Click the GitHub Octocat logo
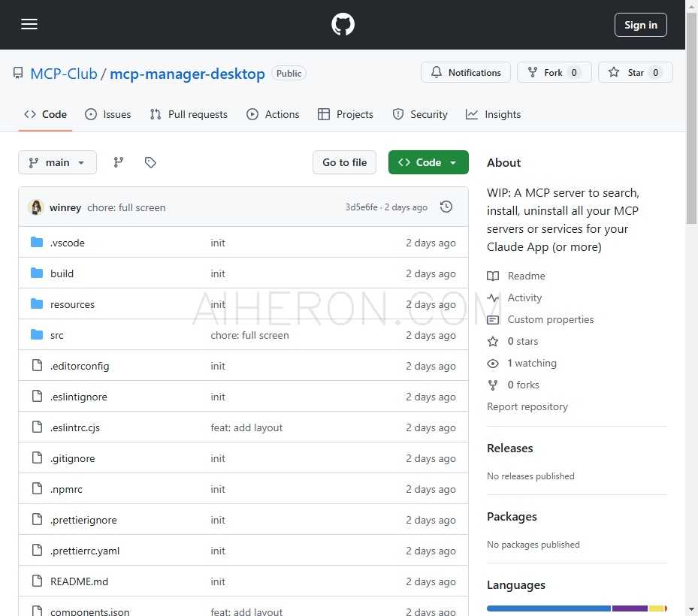 click(343, 25)
